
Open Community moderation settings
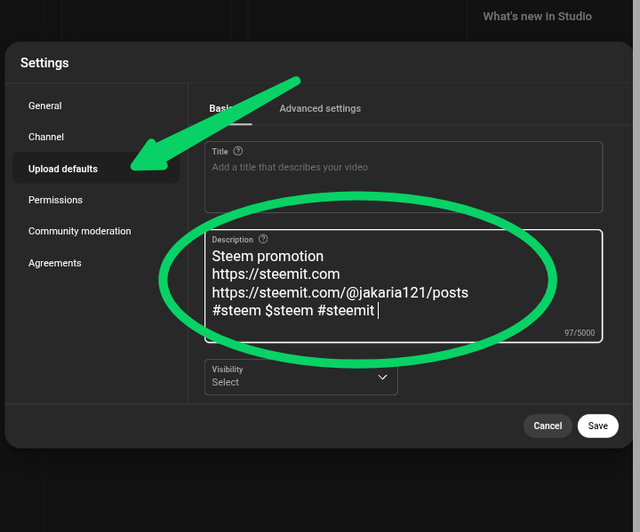pos(79,231)
